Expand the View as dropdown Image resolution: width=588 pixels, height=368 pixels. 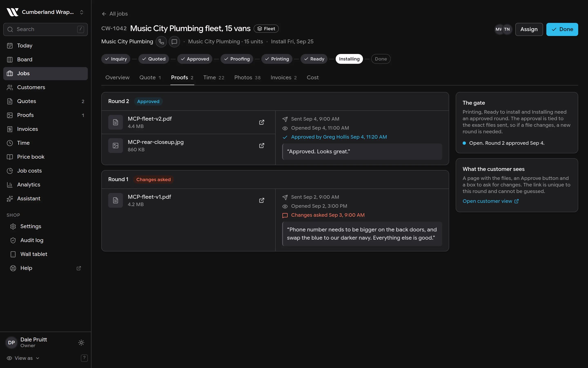point(23,358)
